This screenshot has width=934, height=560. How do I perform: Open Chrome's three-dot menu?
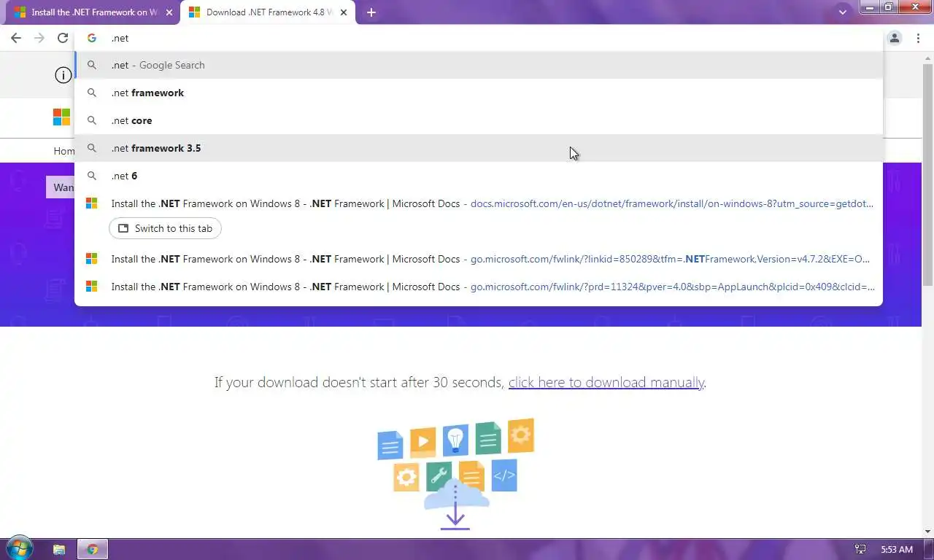918,38
